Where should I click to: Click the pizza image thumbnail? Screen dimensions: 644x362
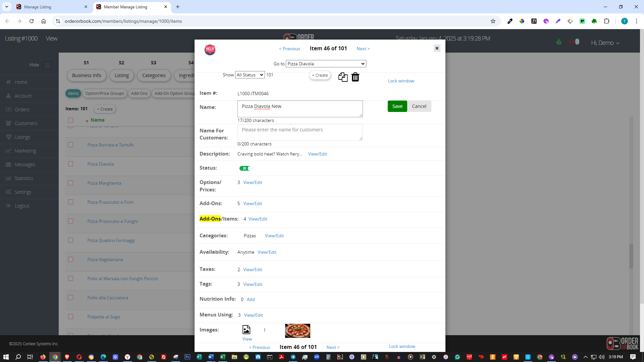pyautogui.click(x=298, y=331)
